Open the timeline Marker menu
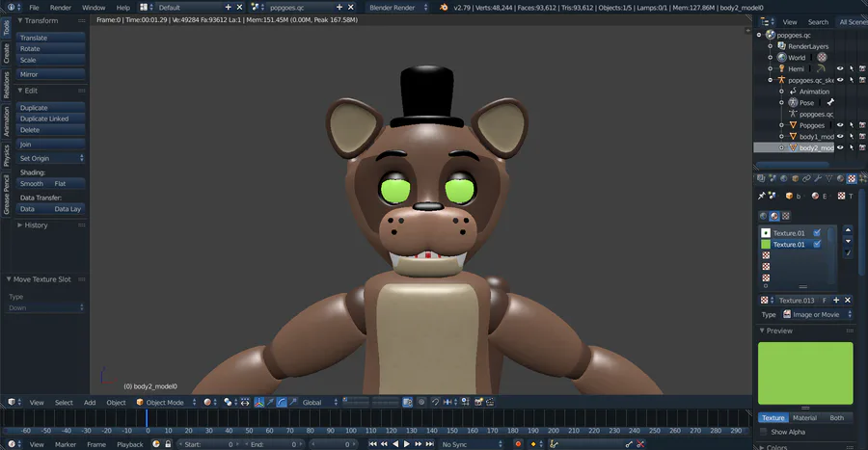This screenshot has height=450, width=868. [66, 444]
